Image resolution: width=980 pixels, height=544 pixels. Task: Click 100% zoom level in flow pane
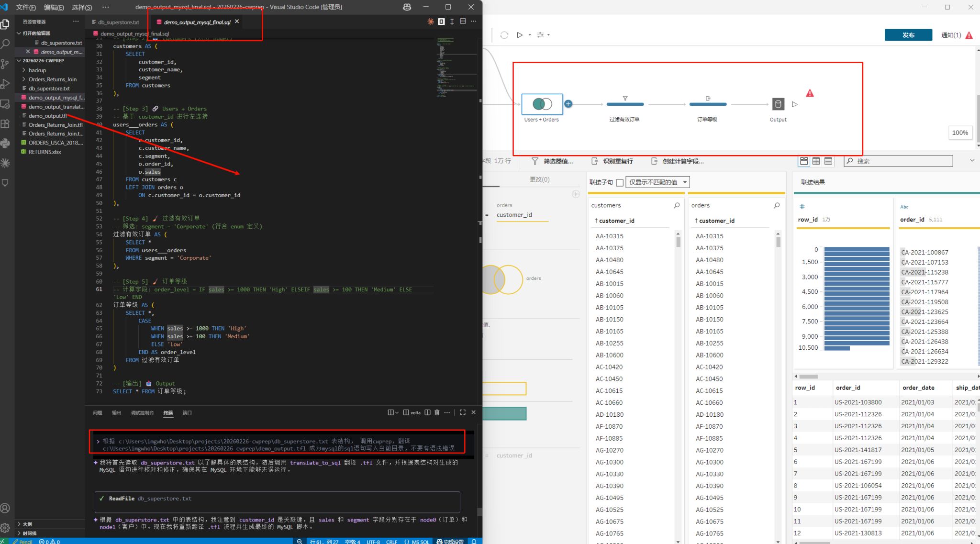(x=959, y=133)
